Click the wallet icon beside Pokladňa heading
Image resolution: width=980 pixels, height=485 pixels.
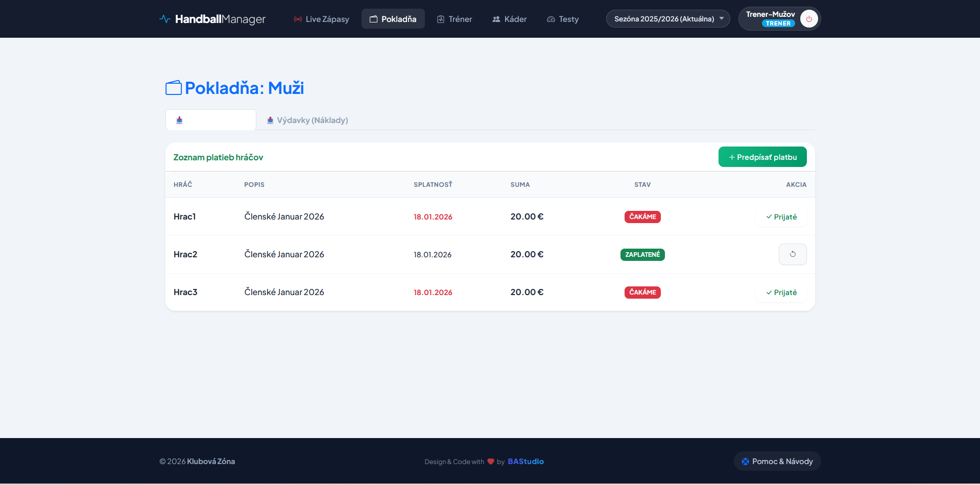pyautogui.click(x=174, y=88)
